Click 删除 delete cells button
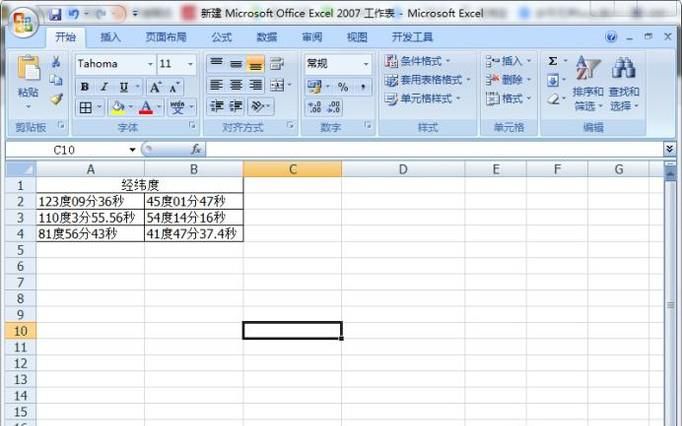 (x=508, y=80)
